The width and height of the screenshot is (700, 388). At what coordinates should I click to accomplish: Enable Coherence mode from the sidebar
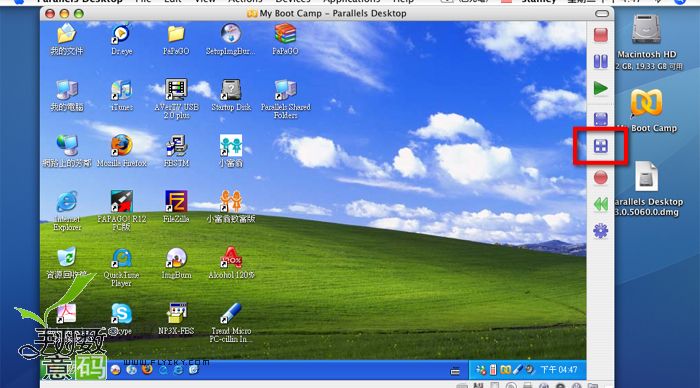[x=600, y=146]
